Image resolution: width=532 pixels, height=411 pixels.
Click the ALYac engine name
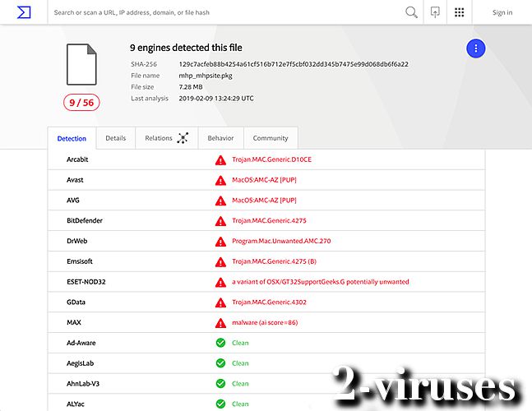76,404
